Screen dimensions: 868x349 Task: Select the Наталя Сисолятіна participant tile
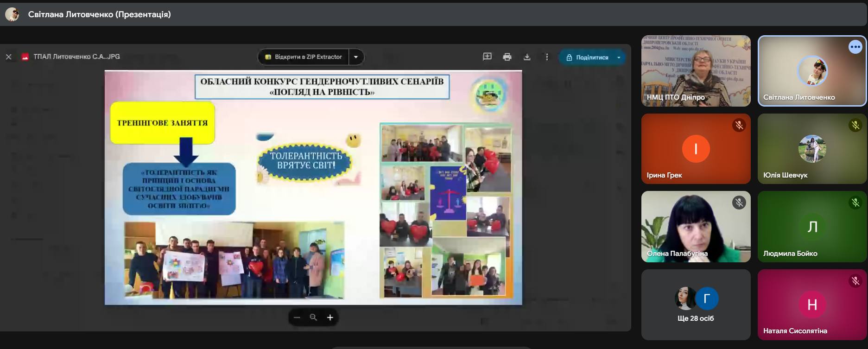(812, 305)
